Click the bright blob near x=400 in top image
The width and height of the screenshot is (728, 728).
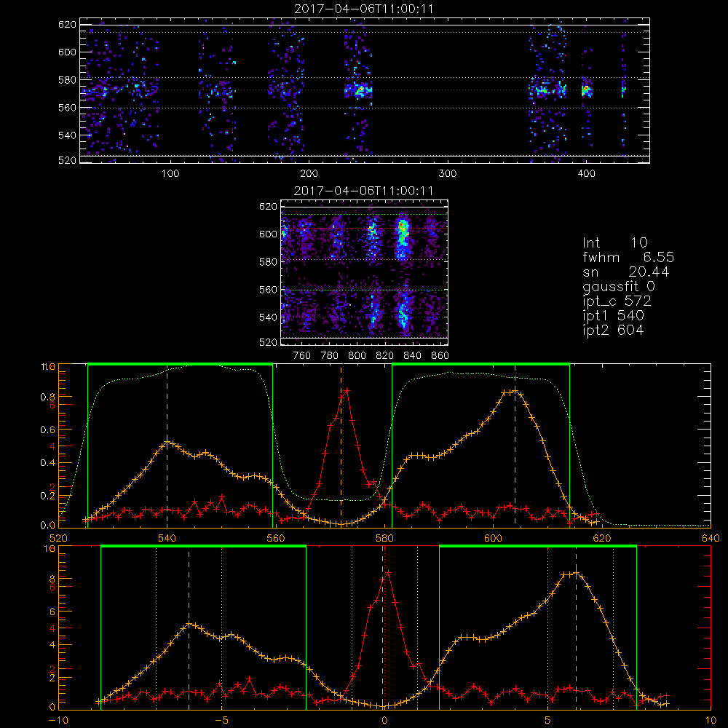coord(586,90)
